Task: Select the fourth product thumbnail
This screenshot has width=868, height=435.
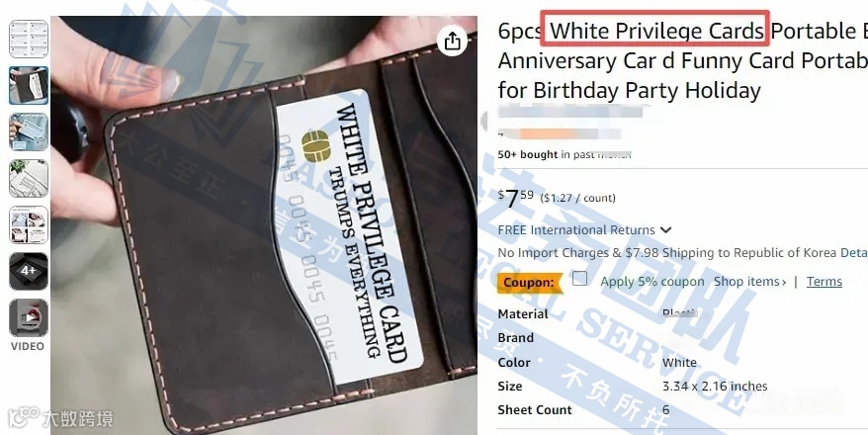Action: (29, 178)
